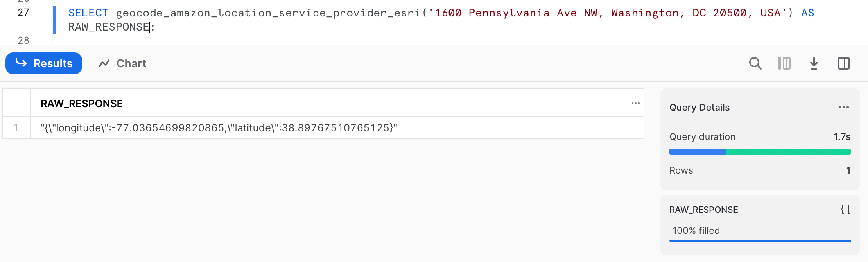Open the column selector icon
Viewport: 868px width, 262px height.
click(784, 63)
